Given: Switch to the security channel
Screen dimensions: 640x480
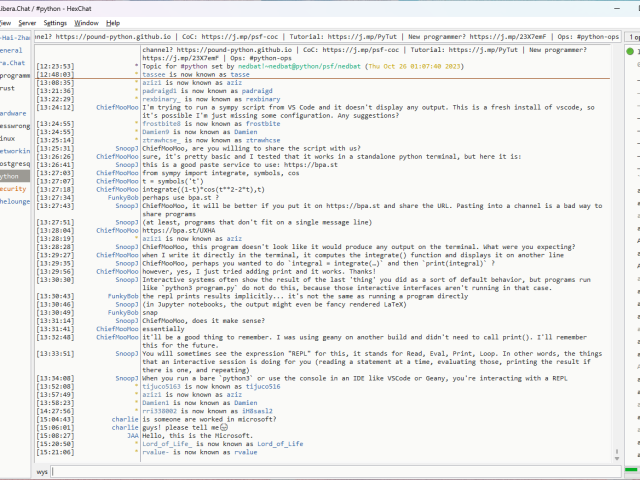Looking at the screenshot, I should coord(13,188).
